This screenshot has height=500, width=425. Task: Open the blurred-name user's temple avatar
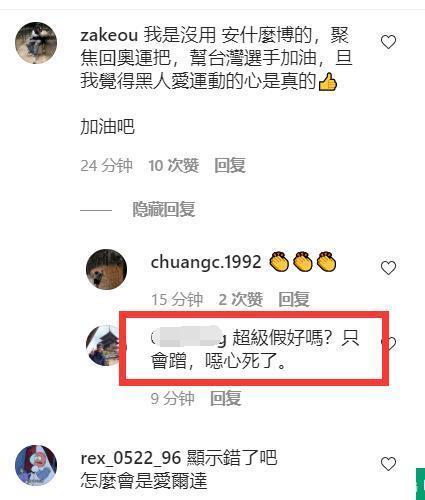[x=103, y=346]
